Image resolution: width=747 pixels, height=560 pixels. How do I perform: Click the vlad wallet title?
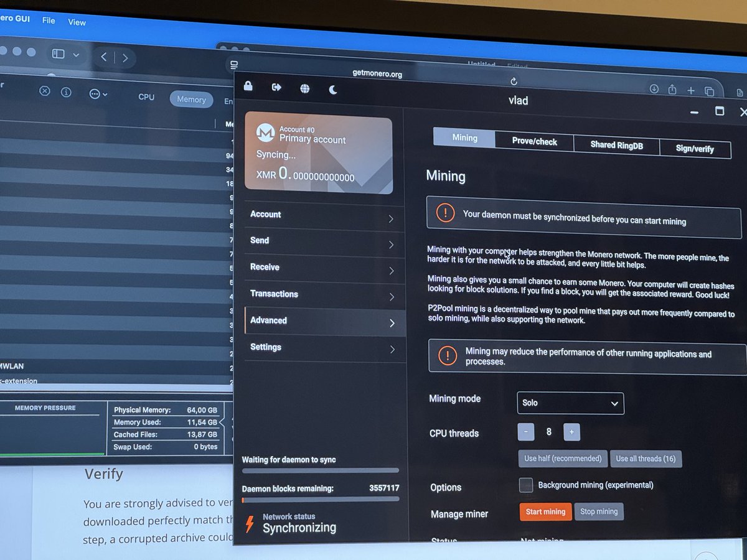coord(518,100)
